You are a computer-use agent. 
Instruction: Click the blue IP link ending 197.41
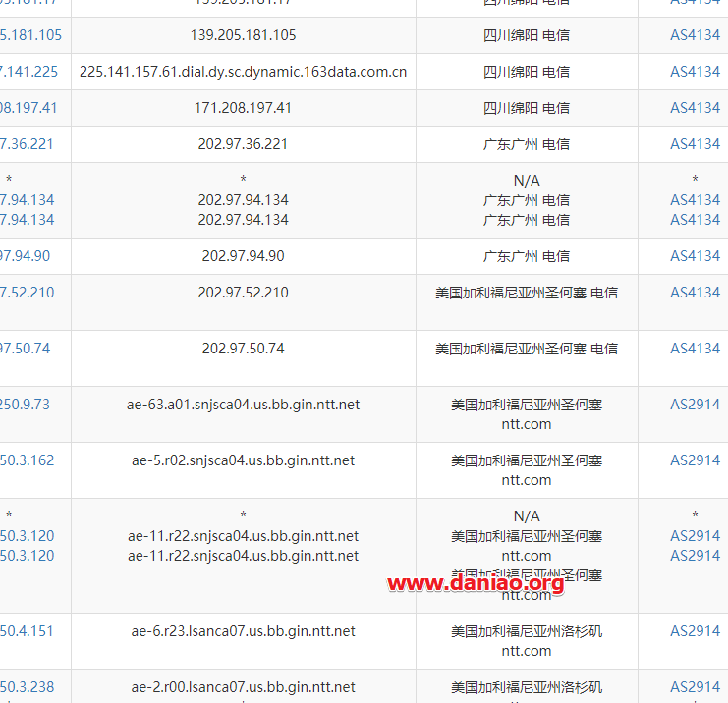pos(29,108)
